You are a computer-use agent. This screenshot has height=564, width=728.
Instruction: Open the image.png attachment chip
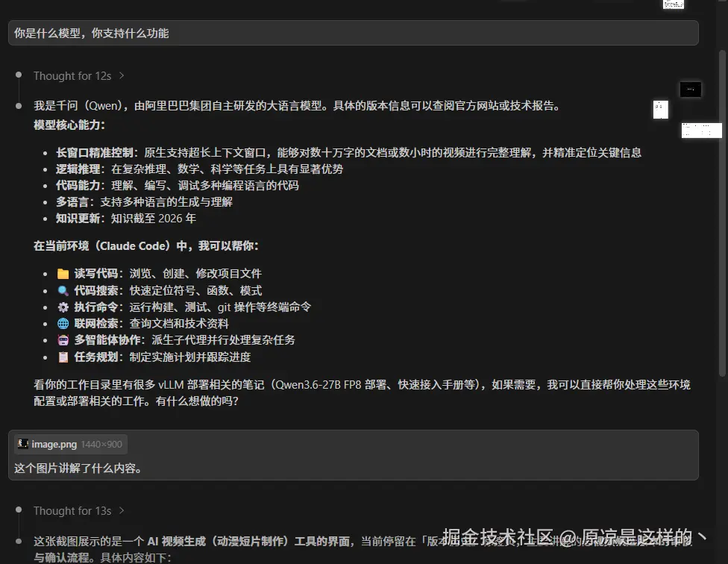click(x=71, y=444)
